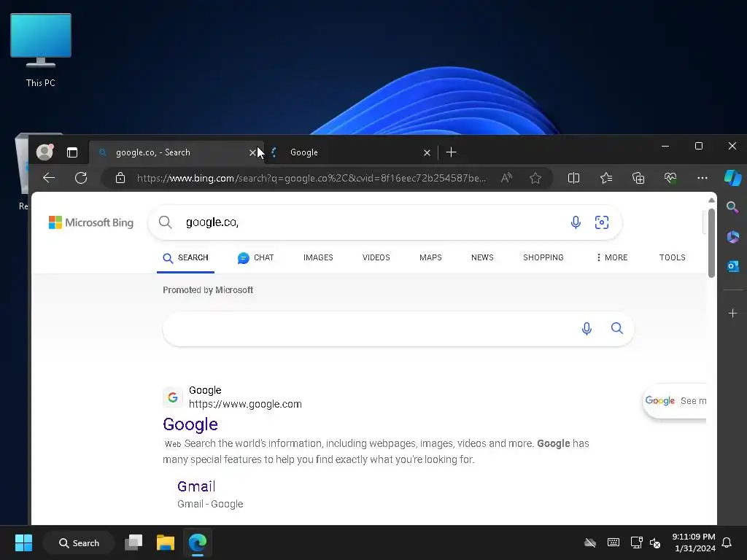This screenshot has height=560, width=747.
Task: Click the magnifier in Bing search box
Action: coord(166,222)
